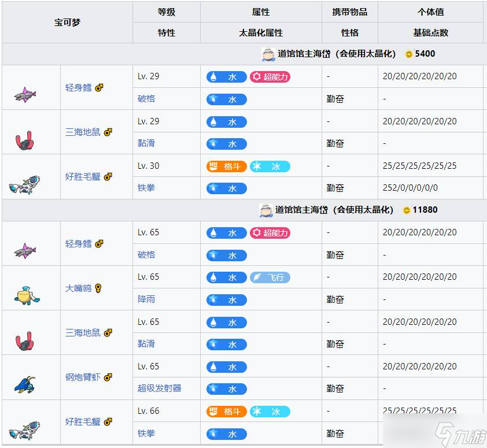
Task: Open the 铁拳 ability link under Lv. 30
Action: pos(146,188)
